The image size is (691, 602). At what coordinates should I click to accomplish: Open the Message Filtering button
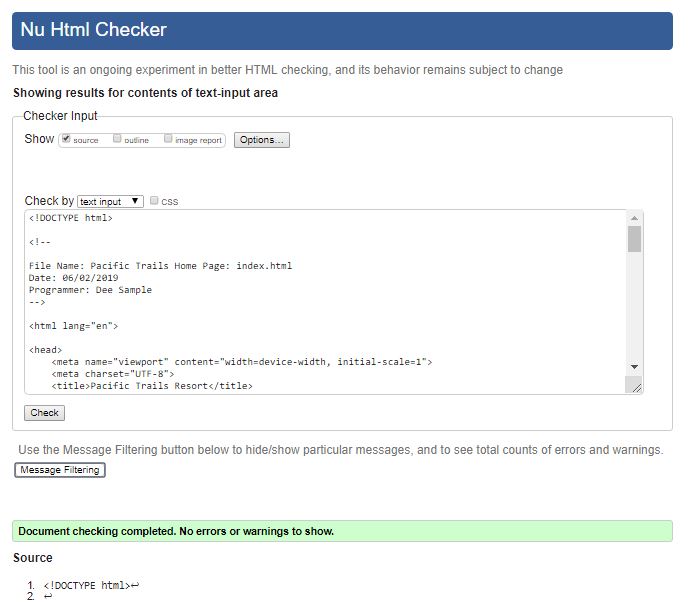click(60, 470)
